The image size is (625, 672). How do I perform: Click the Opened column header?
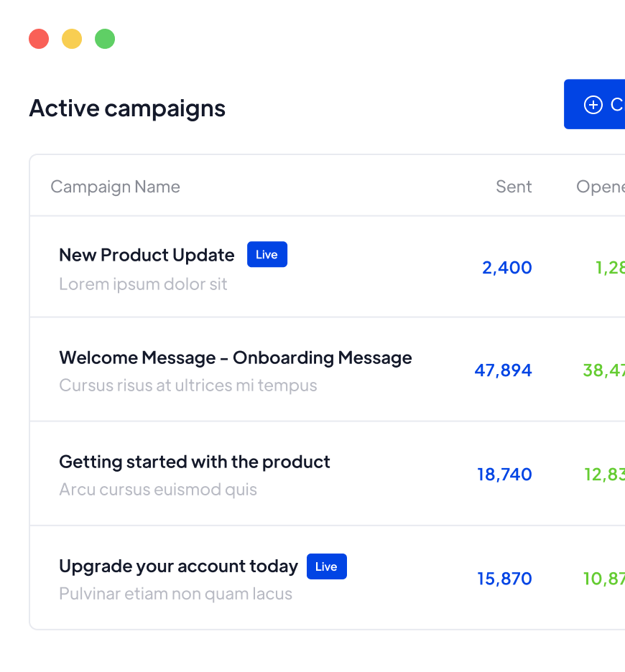[601, 187]
